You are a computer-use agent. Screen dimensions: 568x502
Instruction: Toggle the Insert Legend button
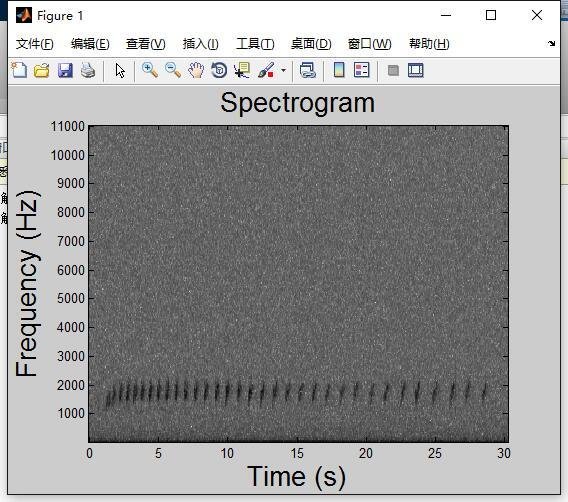[x=362, y=70]
